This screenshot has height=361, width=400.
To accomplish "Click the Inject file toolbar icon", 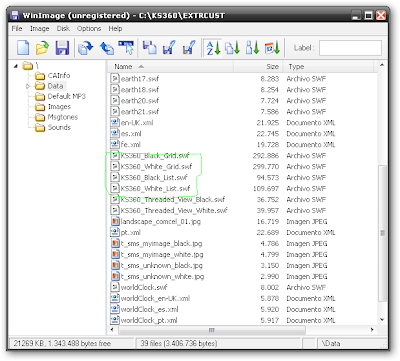I will tap(150, 48).
